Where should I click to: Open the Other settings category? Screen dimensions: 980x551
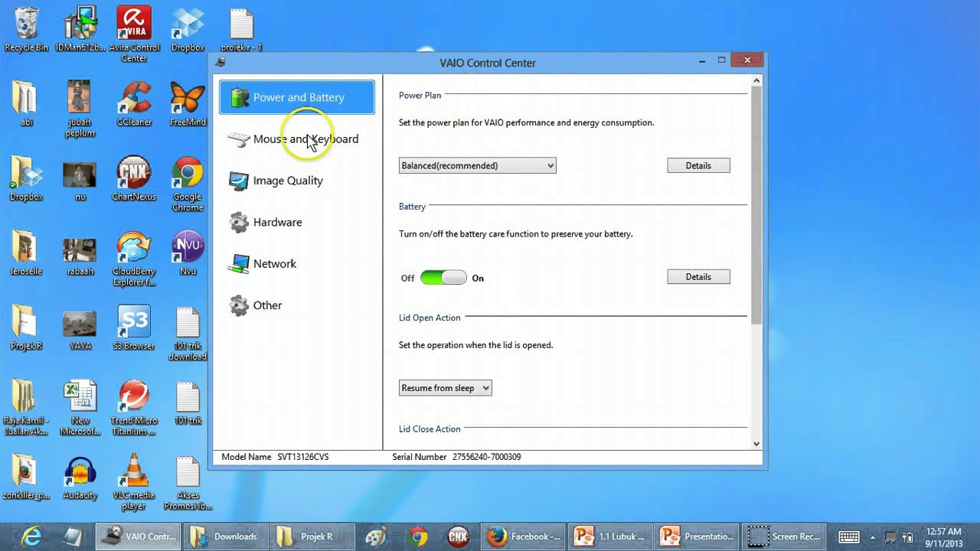click(297, 305)
